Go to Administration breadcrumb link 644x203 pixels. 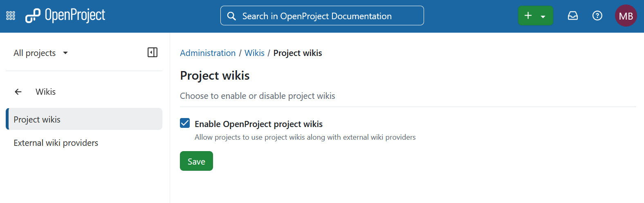pyautogui.click(x=208, y=53)
